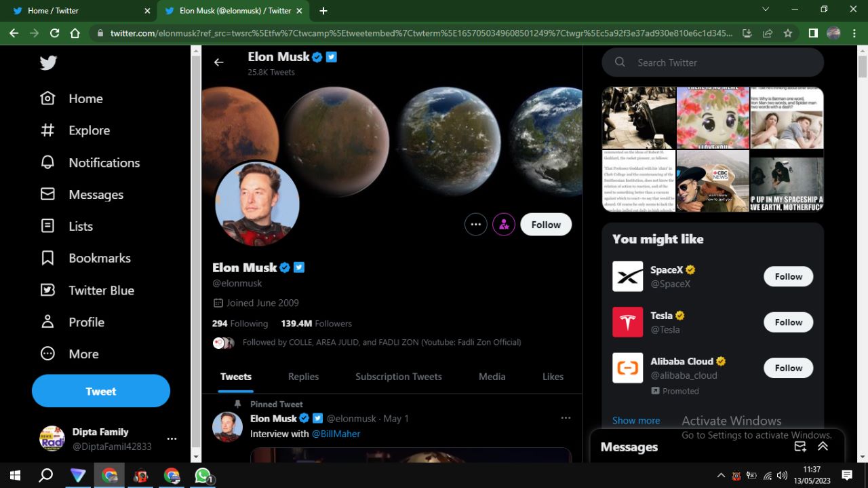Click the blue Tweet button
868x488 pixels.
(101, 391)
